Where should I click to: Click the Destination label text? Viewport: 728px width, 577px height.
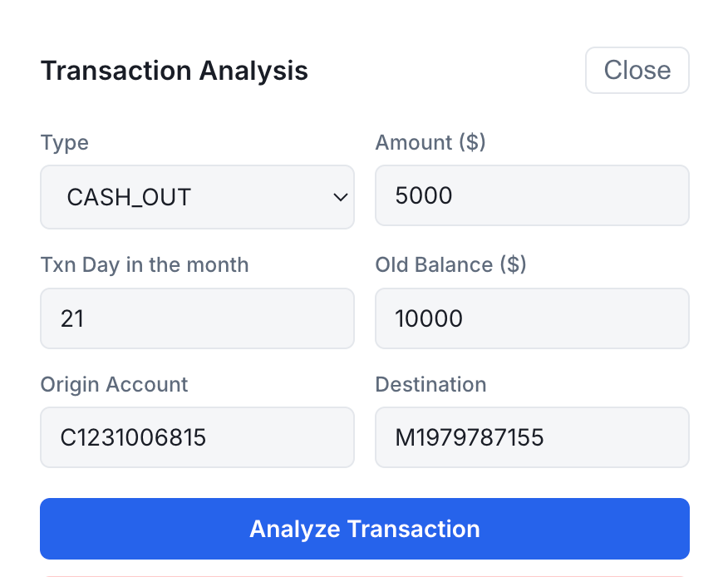click(x=430, y=385)
